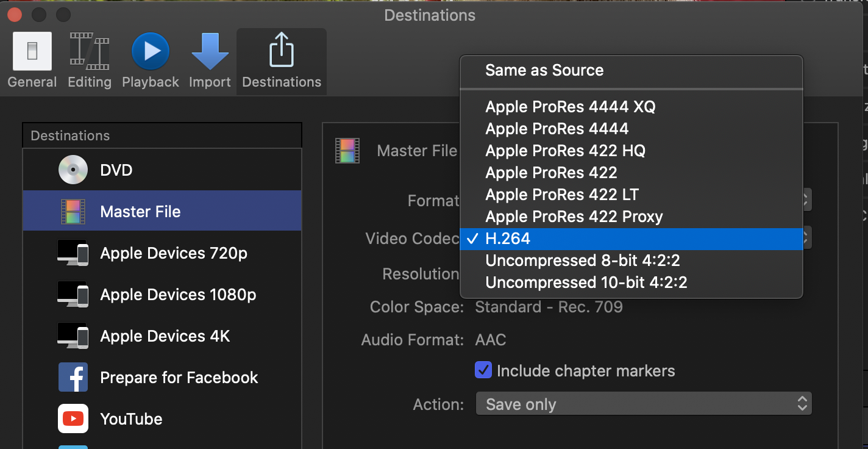Choose the Prepare for Facebook destination

pos(179,378)
